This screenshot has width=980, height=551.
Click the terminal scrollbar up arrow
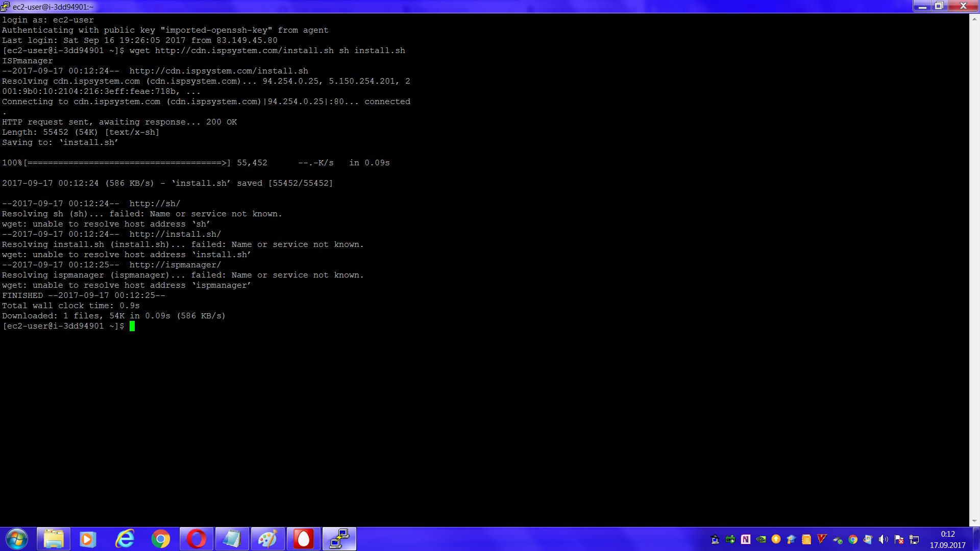(974, 19)
